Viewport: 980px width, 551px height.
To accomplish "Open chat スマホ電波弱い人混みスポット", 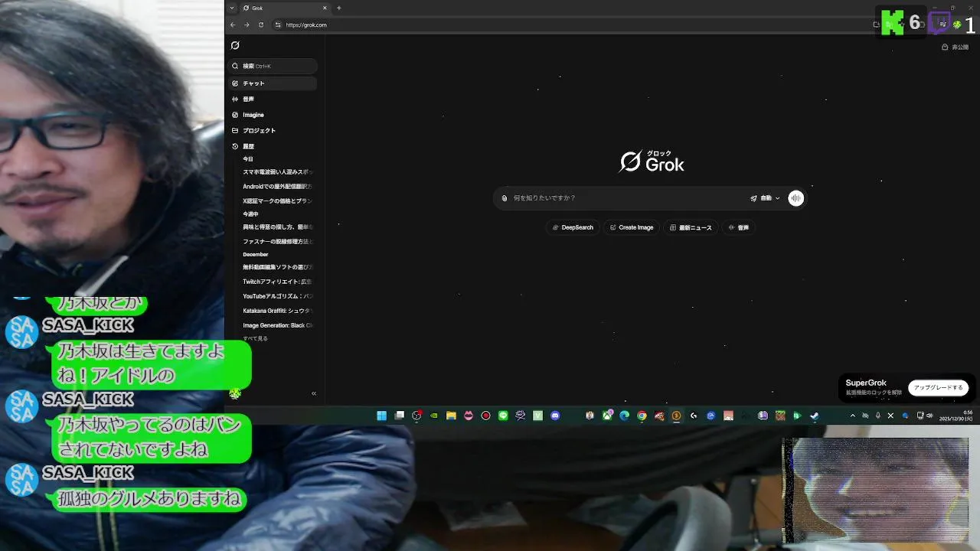I will coord(277,172).
